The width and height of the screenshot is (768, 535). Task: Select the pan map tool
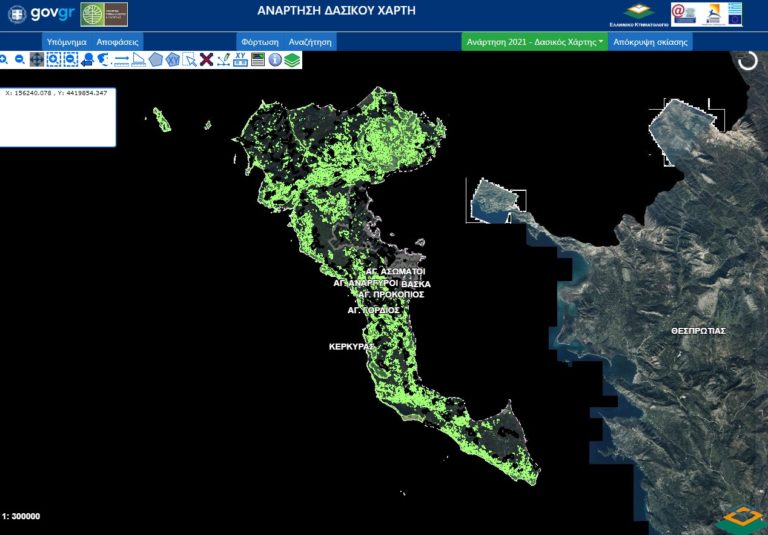[x=36, y=60]
